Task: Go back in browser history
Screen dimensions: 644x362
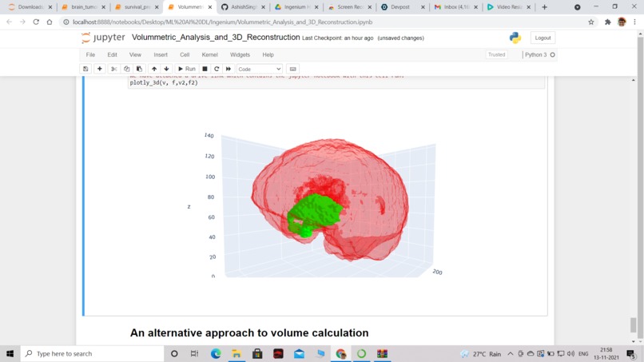Action: click(x=9, y=22)
